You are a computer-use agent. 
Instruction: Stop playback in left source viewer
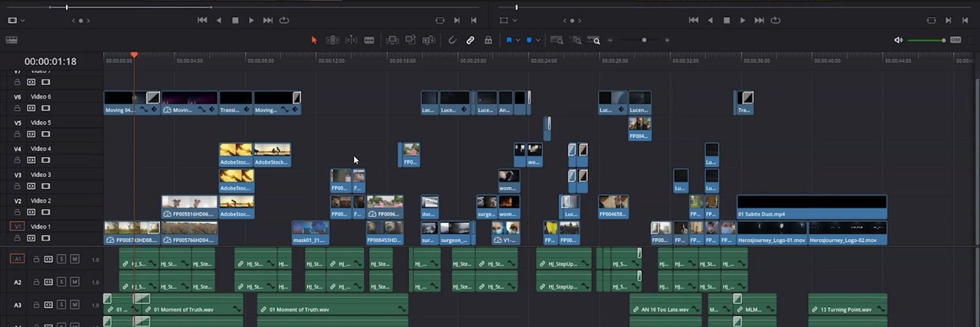[x=235, y=20]
